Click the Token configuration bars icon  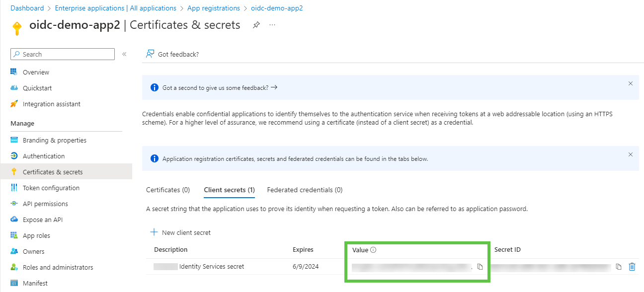pos(14,188)
